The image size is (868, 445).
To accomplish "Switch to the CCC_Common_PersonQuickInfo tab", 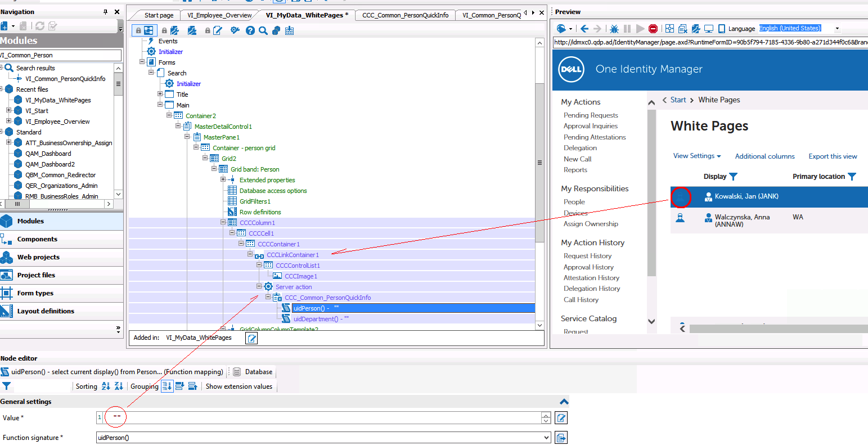I will point(405,15).
